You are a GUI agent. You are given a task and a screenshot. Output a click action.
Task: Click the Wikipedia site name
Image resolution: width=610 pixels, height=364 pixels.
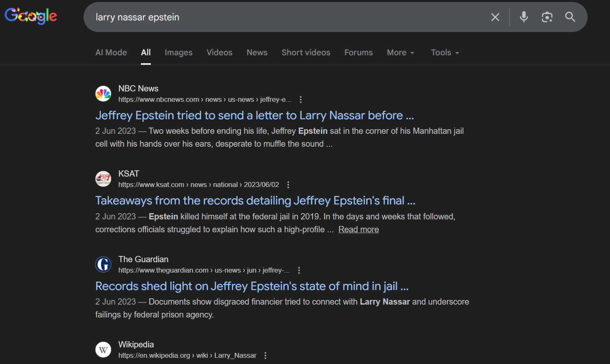136,344
